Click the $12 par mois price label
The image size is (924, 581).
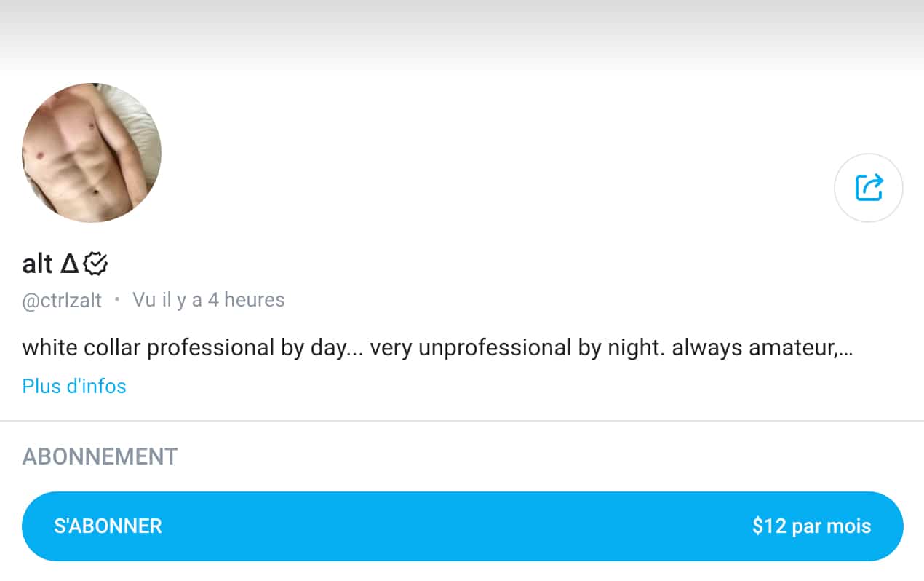click(811, 526)
